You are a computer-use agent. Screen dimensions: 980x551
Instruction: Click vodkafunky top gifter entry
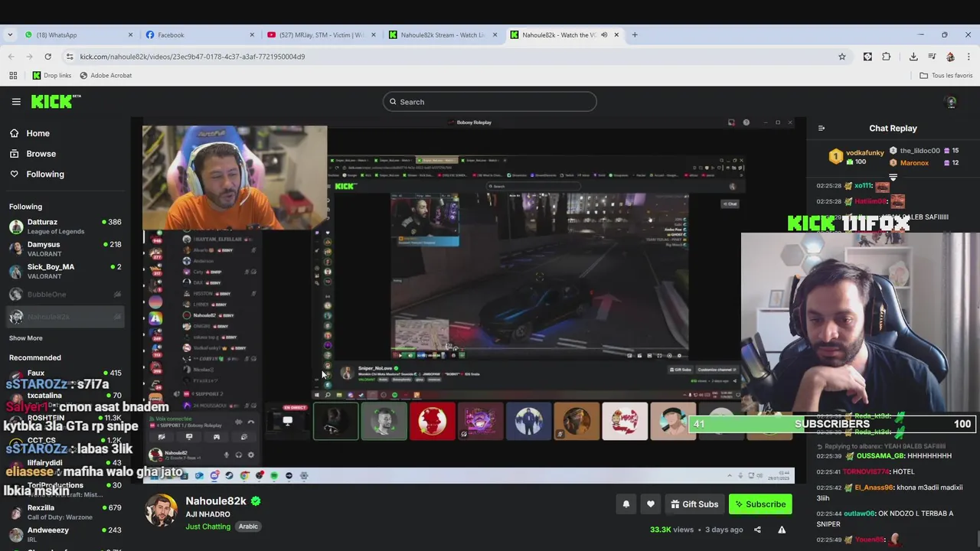point(857,157)
